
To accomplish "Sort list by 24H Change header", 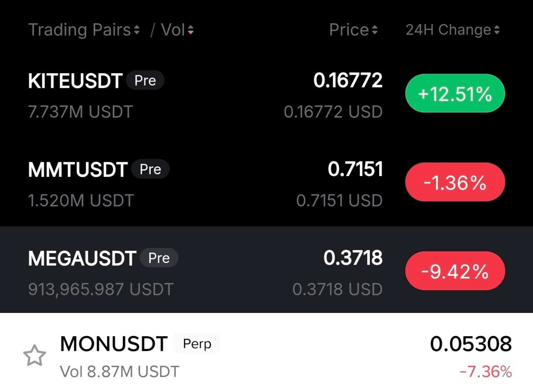I will coord(448,30).
